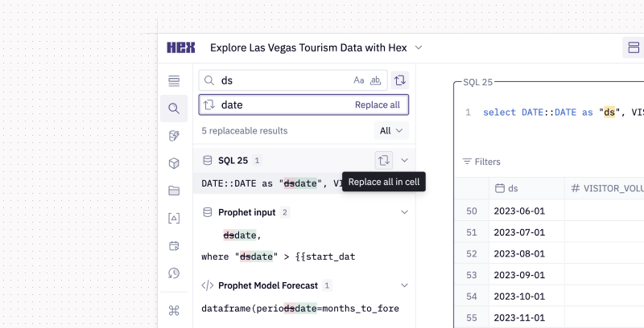Screen dimensions: 644x328
Task: Collapse the Prophet Model Forecast results group
Action: (405, 285)
